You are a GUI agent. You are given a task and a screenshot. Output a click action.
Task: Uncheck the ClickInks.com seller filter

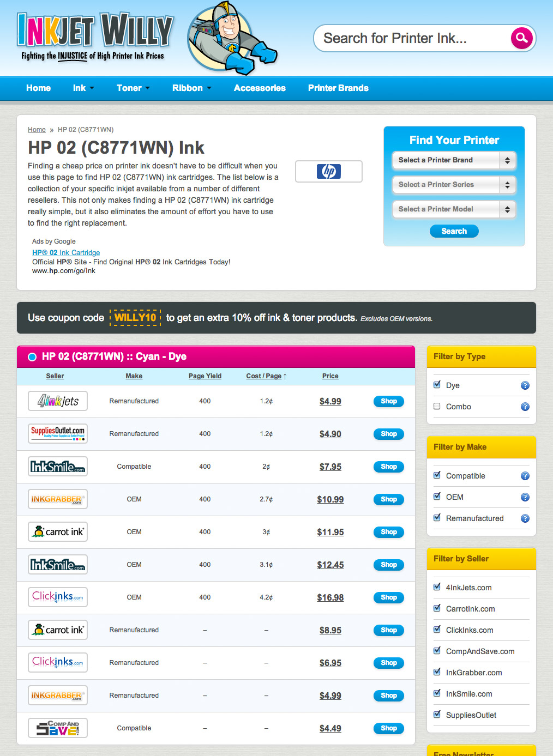[x=437, y=630]
